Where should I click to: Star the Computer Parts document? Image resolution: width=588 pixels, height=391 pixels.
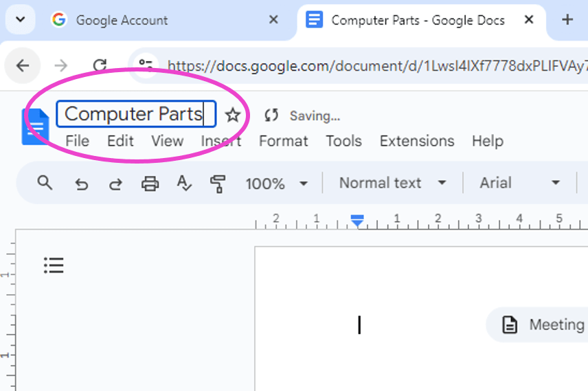coord(233,115)
